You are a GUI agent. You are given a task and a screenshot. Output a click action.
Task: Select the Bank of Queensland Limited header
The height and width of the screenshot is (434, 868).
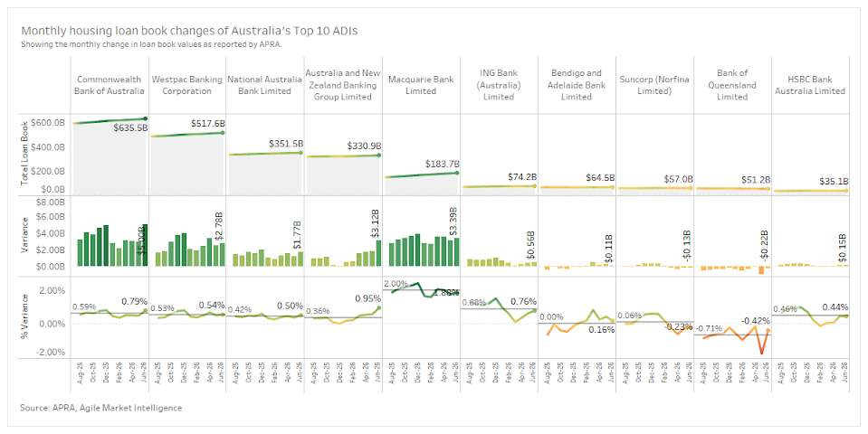click(x=732, y=85)
